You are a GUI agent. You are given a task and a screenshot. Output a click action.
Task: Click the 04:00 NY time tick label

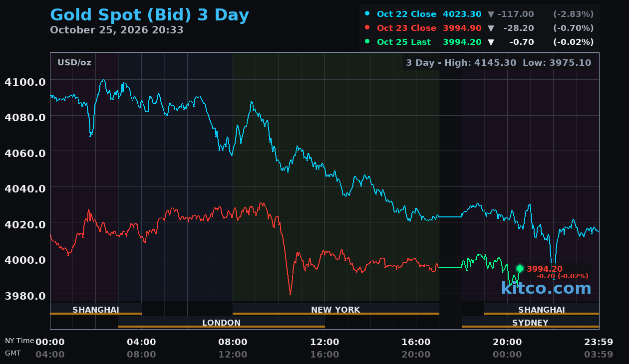point(141,342)
